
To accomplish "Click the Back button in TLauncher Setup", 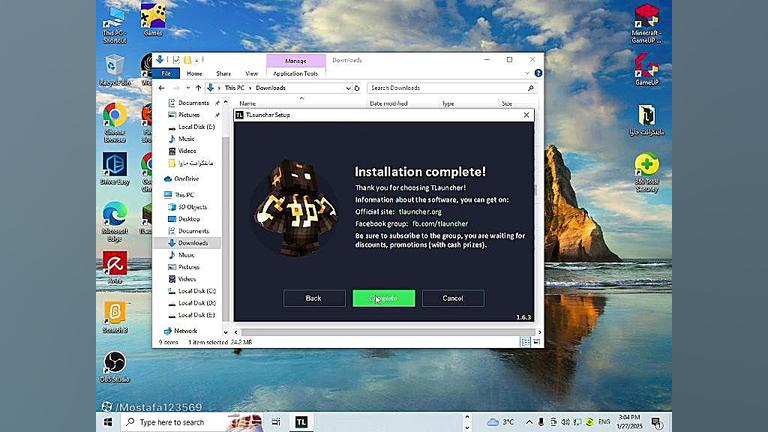I will coord(313,298).
